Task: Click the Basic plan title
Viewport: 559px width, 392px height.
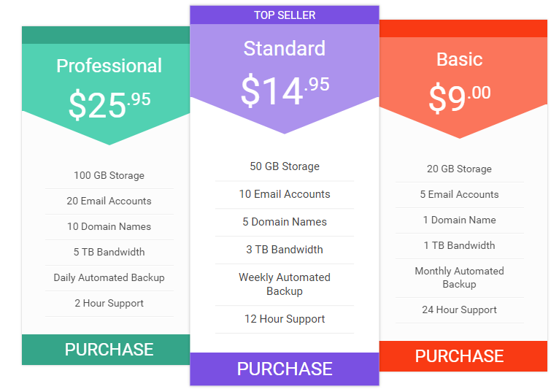Action: (460, 59)
